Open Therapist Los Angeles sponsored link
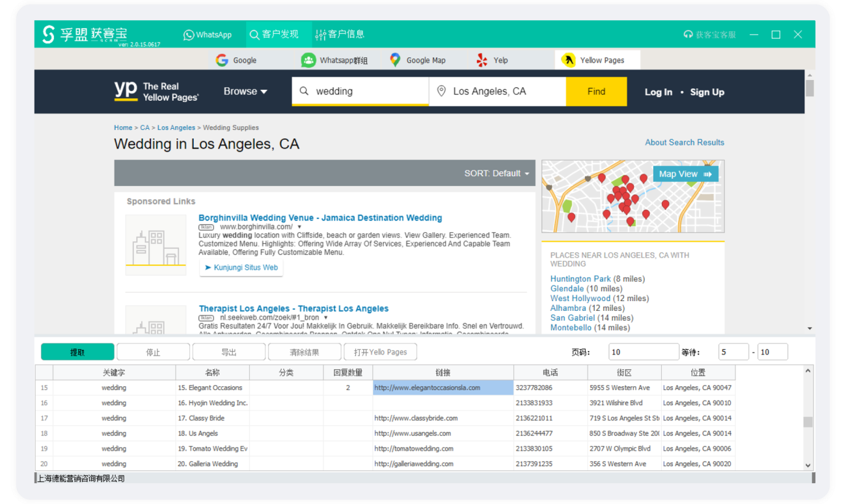This screenshot has width=846, height=504. point(293,308)
